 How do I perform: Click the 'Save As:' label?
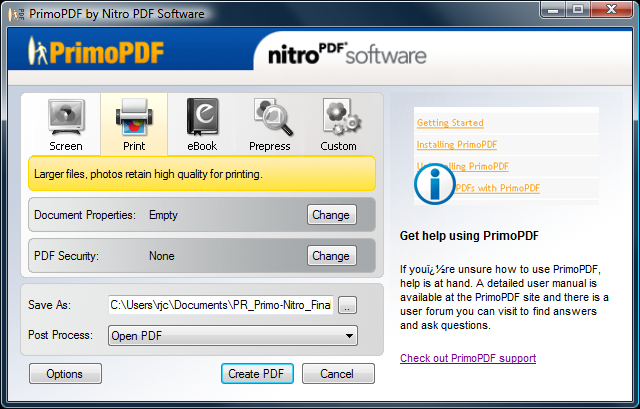coord(49,305)
